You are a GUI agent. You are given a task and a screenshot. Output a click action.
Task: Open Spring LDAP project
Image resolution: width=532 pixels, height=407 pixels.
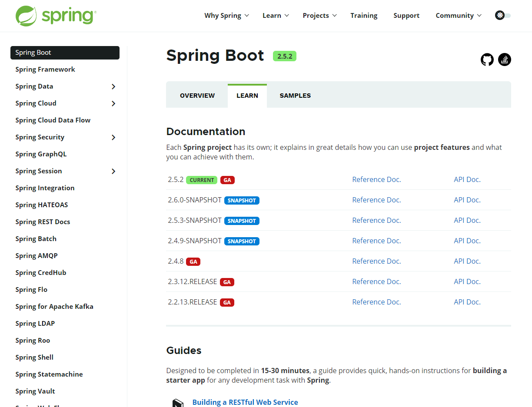click(35, 324)
